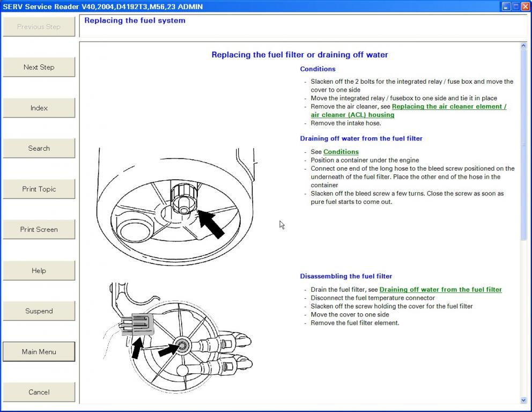Go to Main Menu
The height and width of the screenshot is (412, 532).
pos(39,351)
